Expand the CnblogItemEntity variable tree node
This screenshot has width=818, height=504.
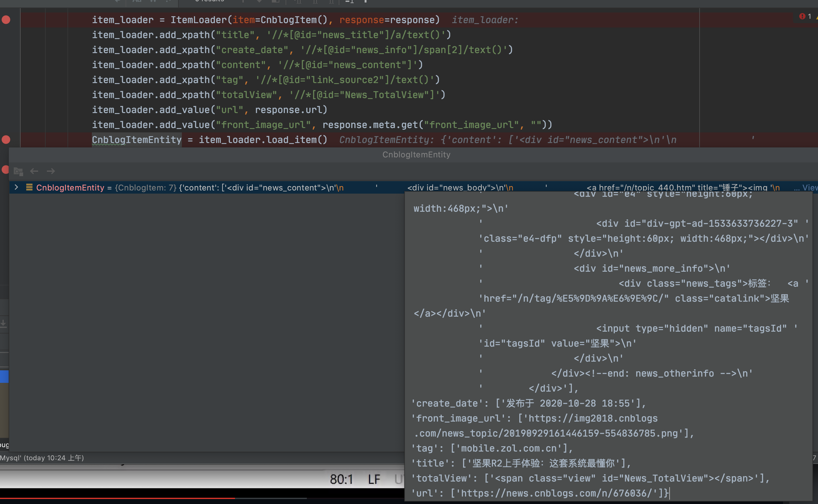(x=16, y=187)
